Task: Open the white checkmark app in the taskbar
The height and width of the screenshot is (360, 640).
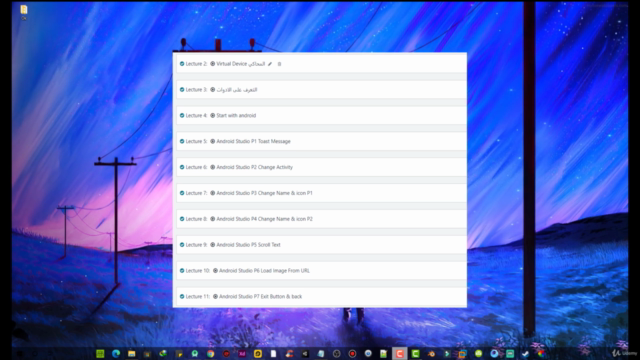Action: pos(526,353)
